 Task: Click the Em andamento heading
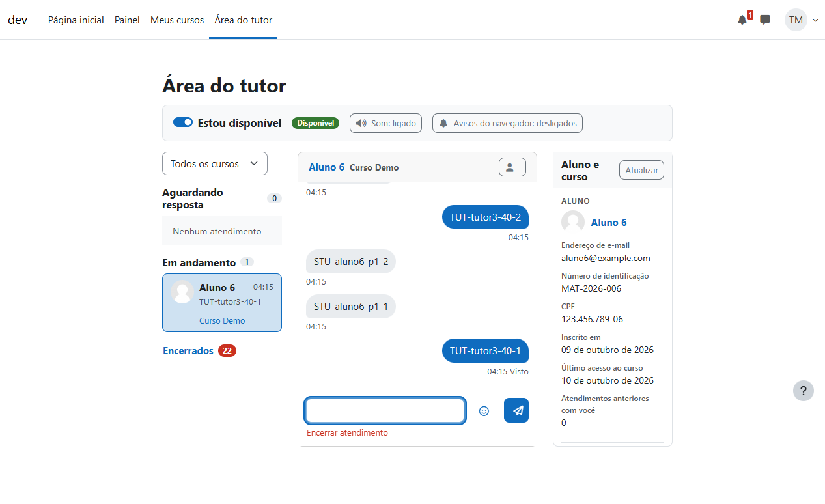199,262
